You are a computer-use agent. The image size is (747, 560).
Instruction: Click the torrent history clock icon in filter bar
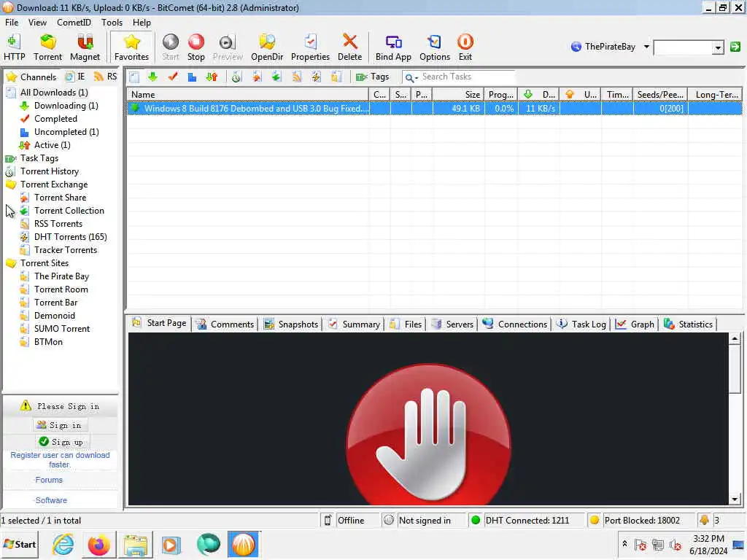pyautogui.click(x=236, y=77)
